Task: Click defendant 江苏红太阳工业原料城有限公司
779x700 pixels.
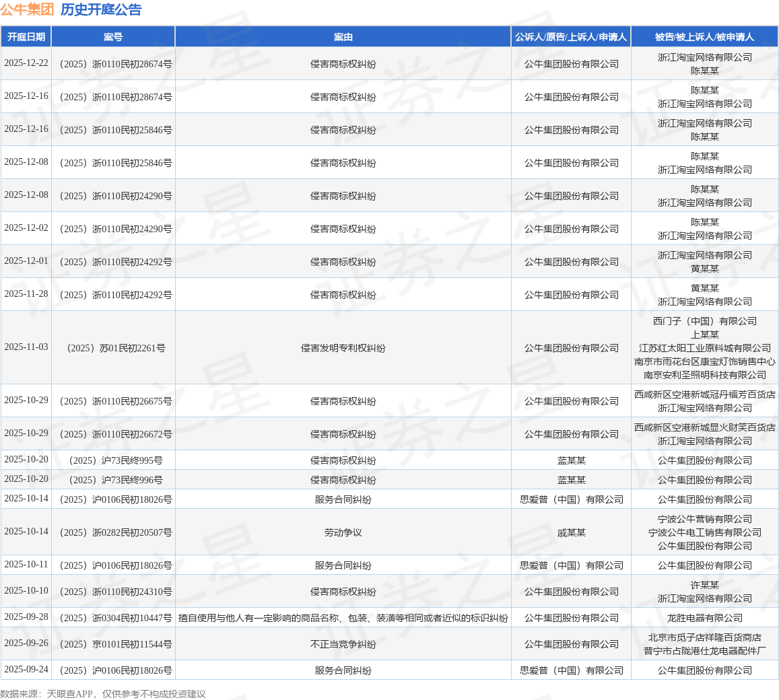Action: tap(704, 348)
